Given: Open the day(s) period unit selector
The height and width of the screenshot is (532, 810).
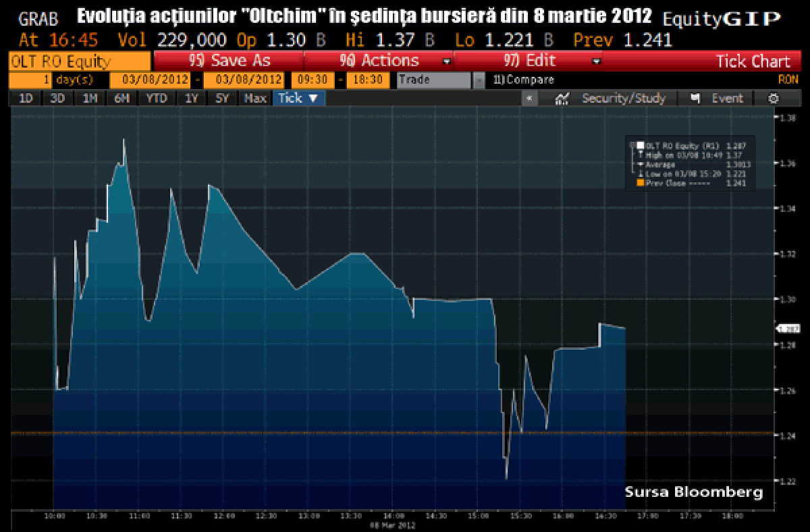Looking at the screenshot, I should click(x=74, y=80).
